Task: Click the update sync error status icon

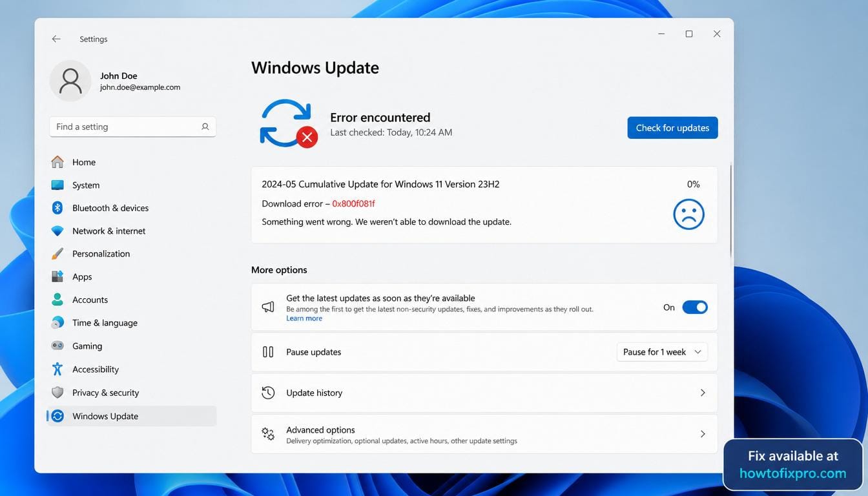Action: (289, 123)
